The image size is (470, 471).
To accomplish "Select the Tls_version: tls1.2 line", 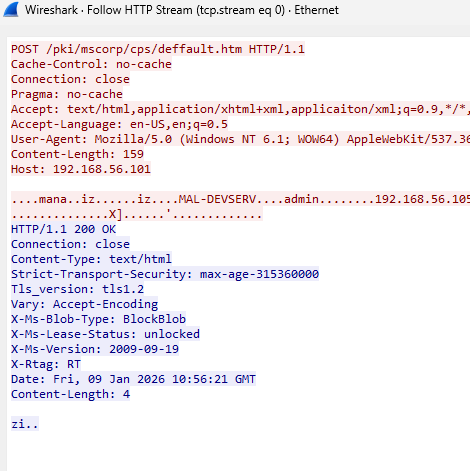I will pyautogui.click(x=77, y=289).
